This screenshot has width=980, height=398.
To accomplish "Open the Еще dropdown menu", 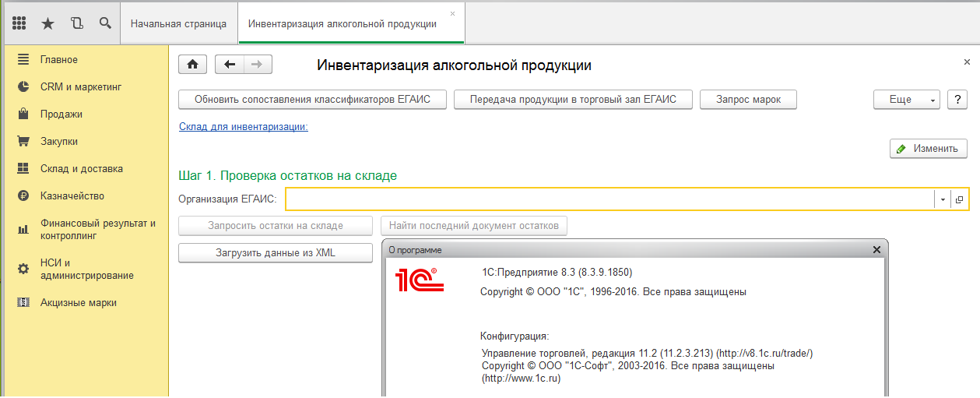I will tap(907, 100).
